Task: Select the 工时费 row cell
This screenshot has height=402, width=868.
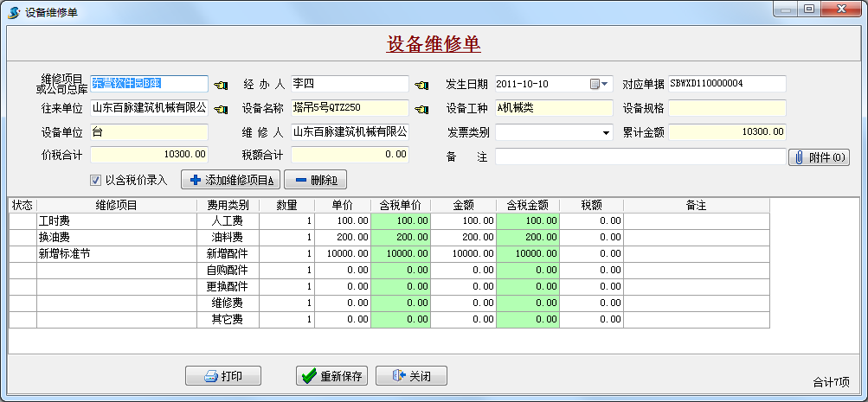Action: [x=117, y=221]
